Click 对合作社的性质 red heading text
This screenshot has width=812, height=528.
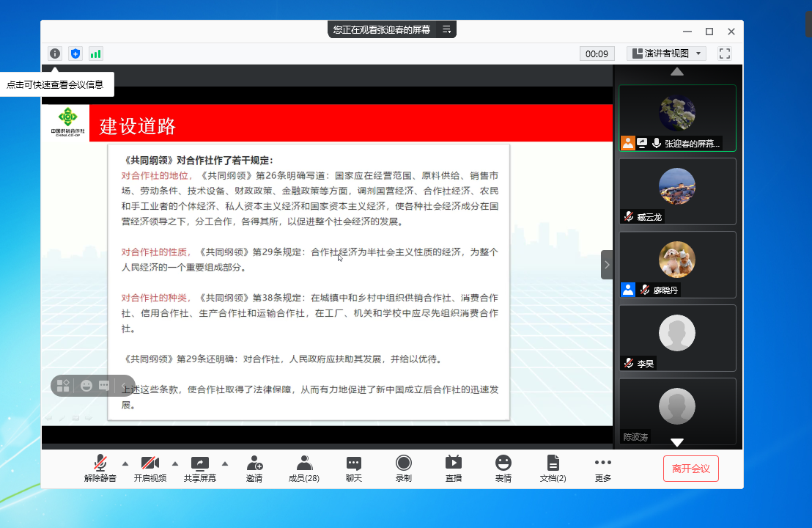pyautogui.click(x=155, y=252)
